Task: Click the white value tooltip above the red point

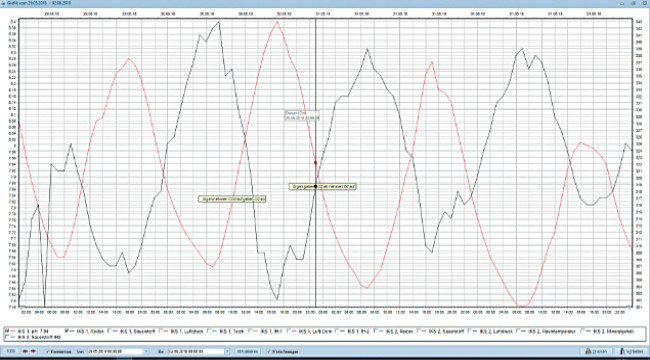Action: click(302, 115)
